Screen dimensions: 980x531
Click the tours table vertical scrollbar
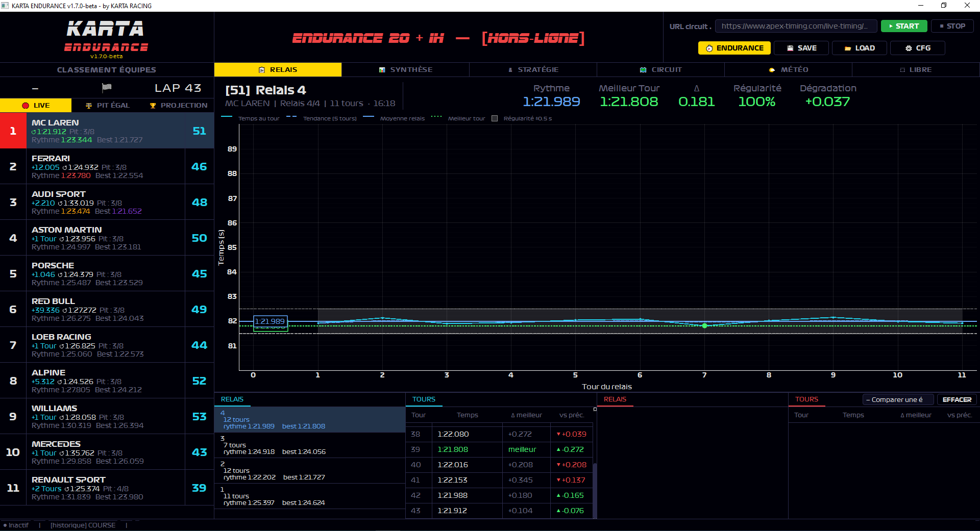click(x=595, y=490)
